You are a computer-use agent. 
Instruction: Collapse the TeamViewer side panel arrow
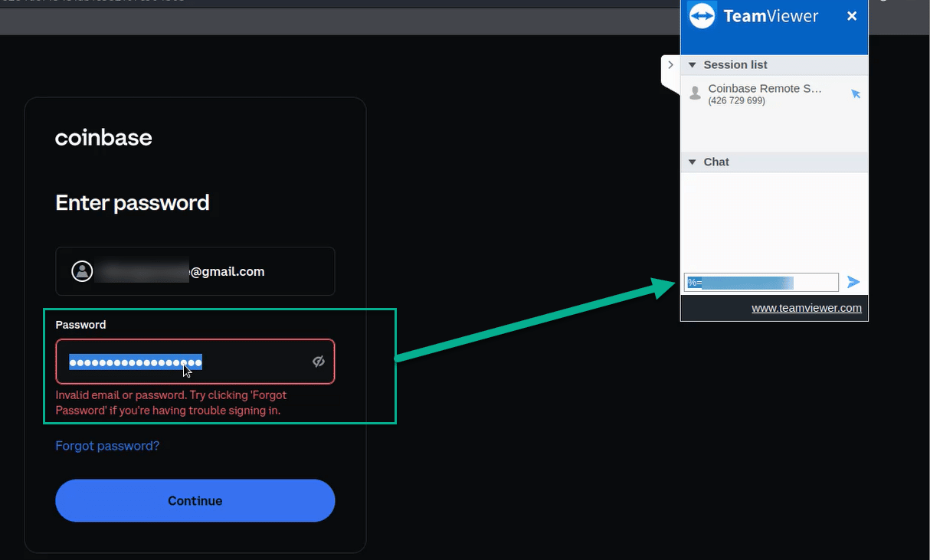tap(670, 65)
